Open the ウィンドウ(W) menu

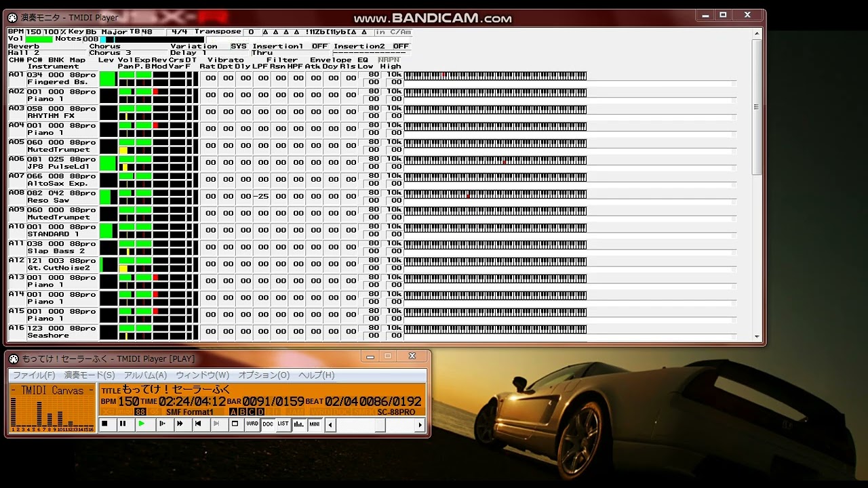(203, 375)
